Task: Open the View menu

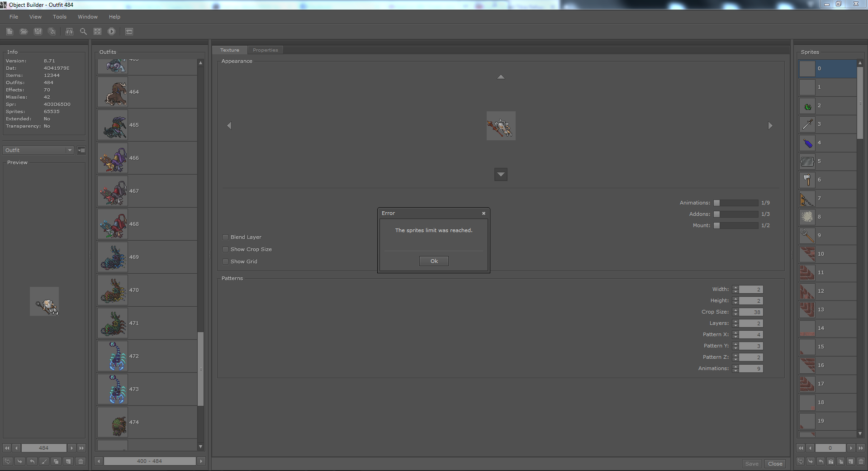Action: pyautogui.click(x=35, y=17)
